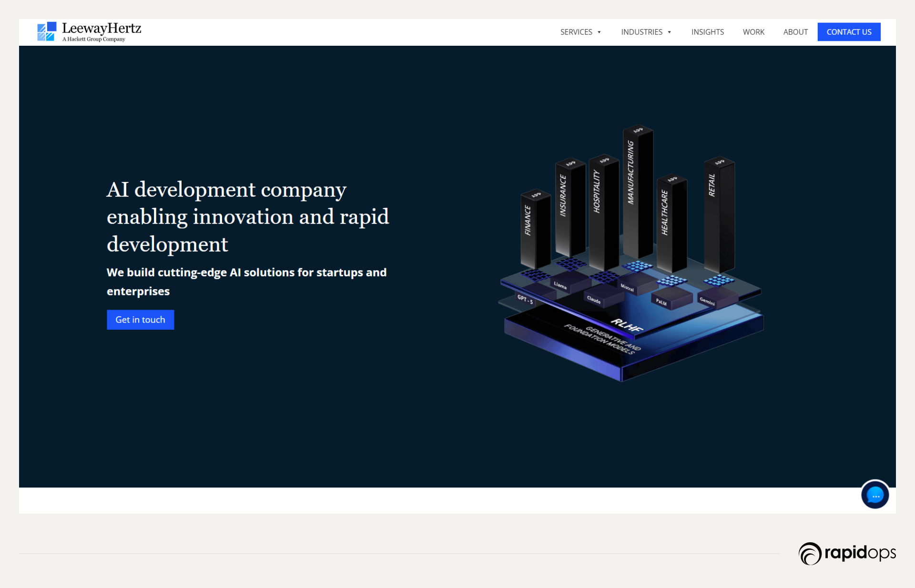915x588 pixels.
Task: Open the Industries menu
Action: 641,32
